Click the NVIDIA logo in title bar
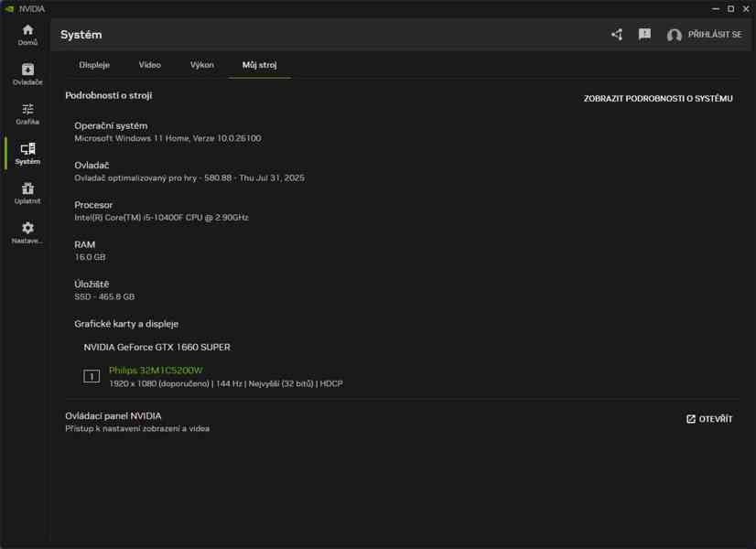 [9, 8]
